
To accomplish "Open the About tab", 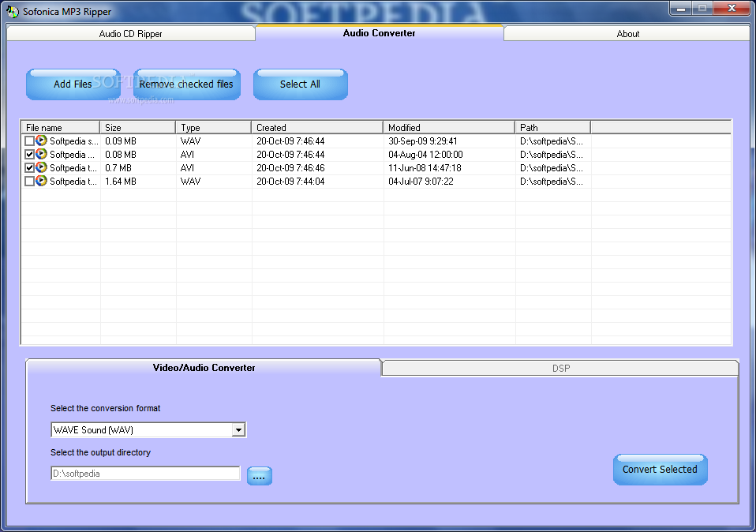I will tap(627, 34).
